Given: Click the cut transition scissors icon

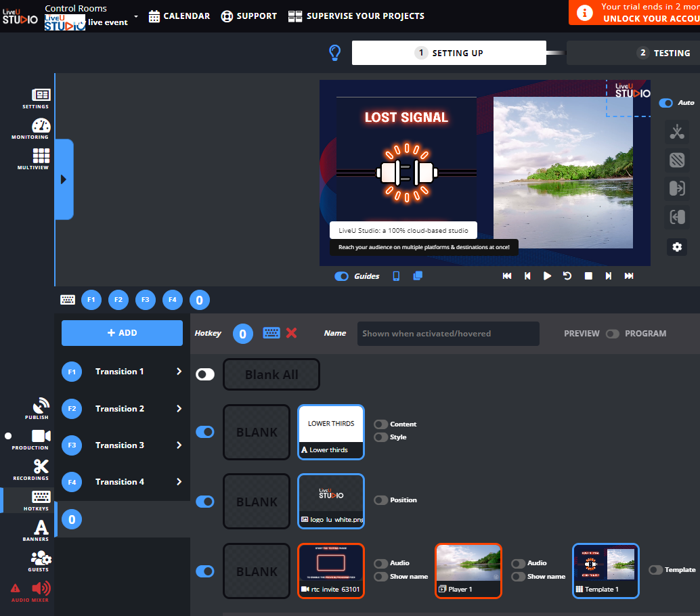Looking at the screenshot, I should tap(677, 132).
